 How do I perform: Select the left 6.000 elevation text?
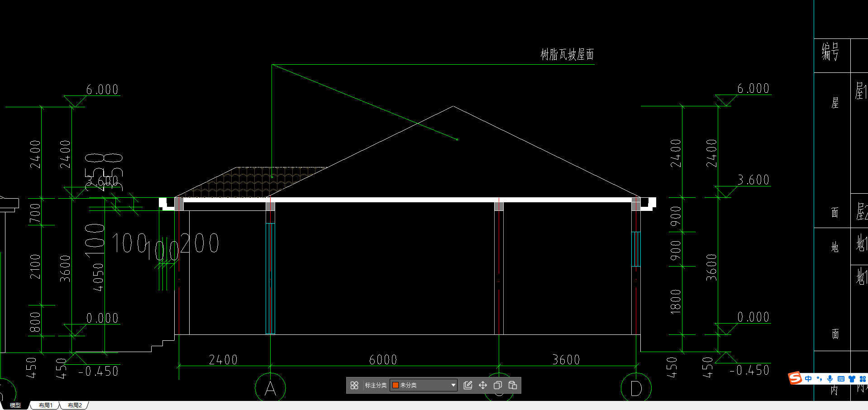(102, 90)
